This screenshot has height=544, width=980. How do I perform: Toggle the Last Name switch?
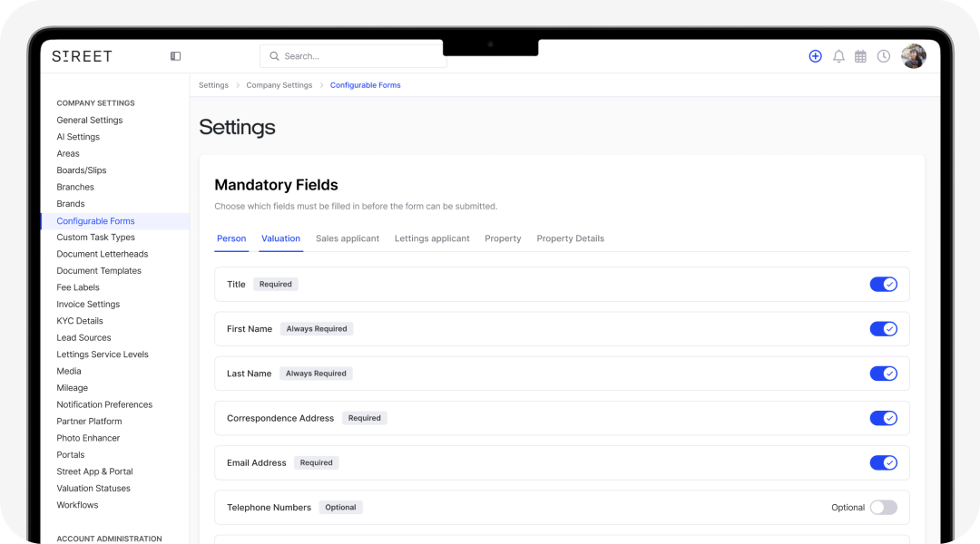point(883,374)
